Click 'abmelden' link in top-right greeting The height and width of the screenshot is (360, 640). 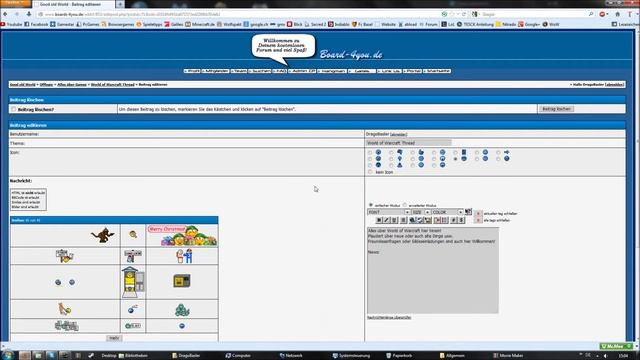coord(614,84)
